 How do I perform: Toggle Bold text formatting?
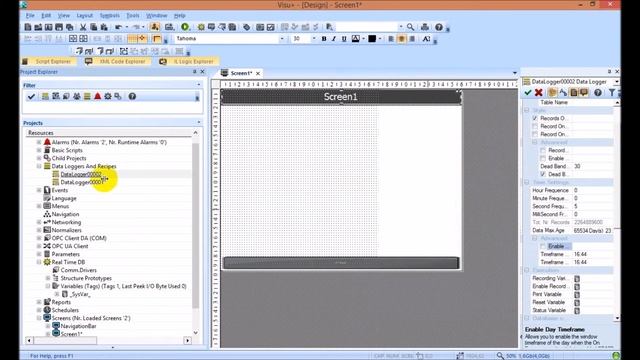(324, 39)
